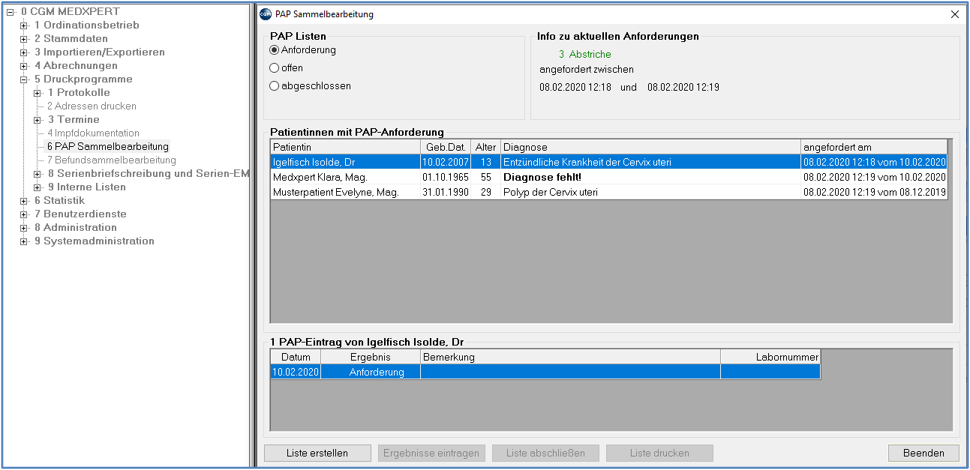Expand the 3 Termine tree node
Image resolution: width=970 pixels, height=470 pixels.
[x=38, y=120]
